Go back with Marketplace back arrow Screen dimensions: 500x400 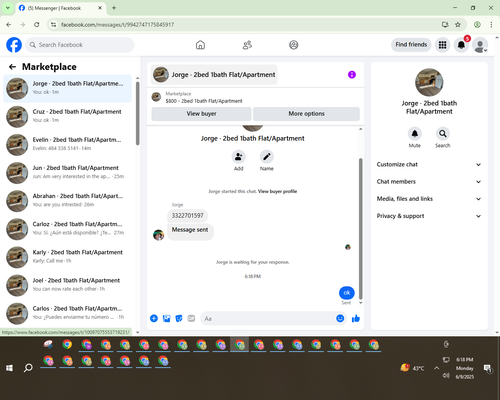click(x=12, y=67)
